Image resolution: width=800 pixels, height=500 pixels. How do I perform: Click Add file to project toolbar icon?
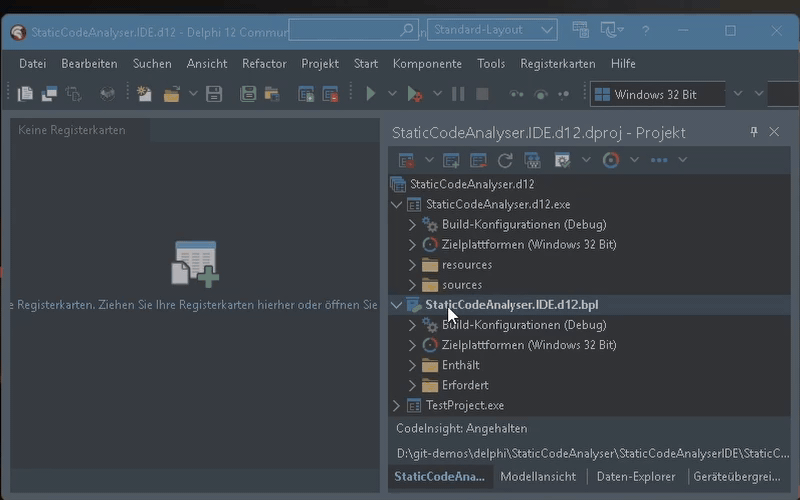306,94
